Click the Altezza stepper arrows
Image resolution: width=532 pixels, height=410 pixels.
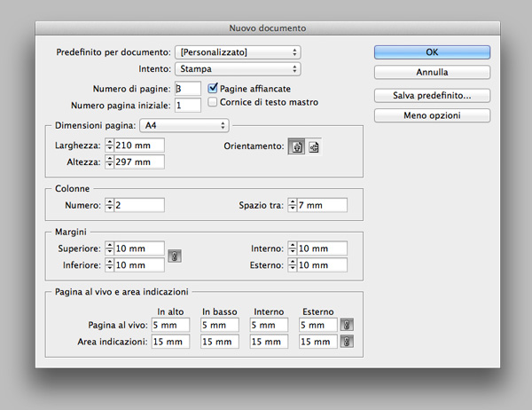[x=109, y=162]
